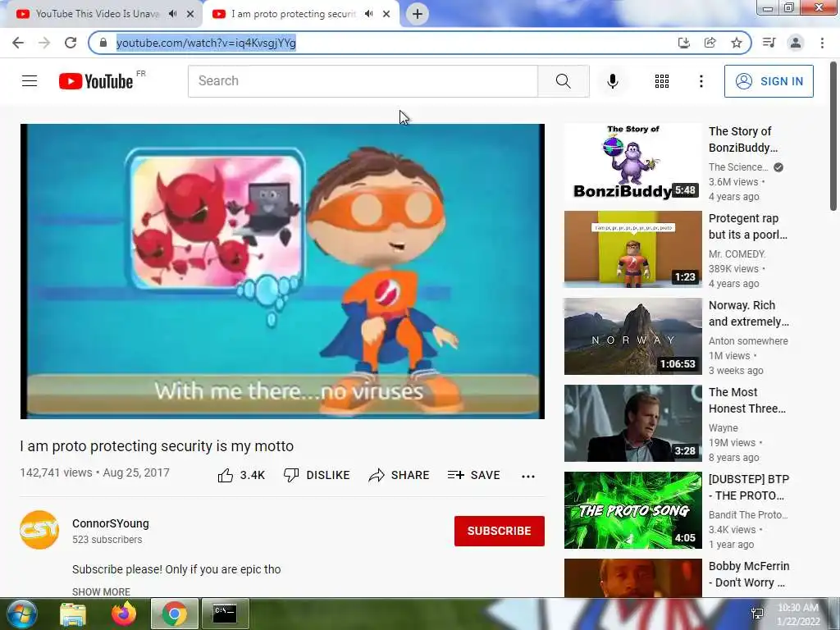This screenshot has height=630, width=840.
Task: Open the Chrome profile avatar
Action: click(796, 43)
